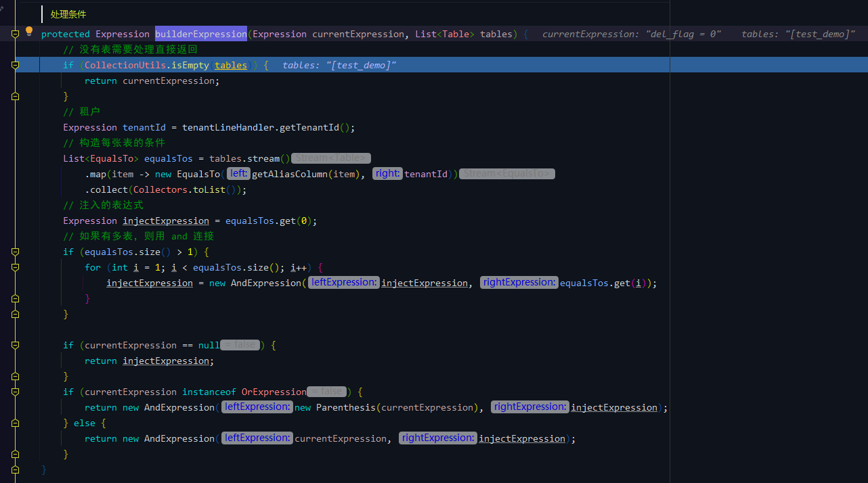Screen dimensions: 868x483
Task: Collapse the currentExpression == null if block
Action: 15,345
